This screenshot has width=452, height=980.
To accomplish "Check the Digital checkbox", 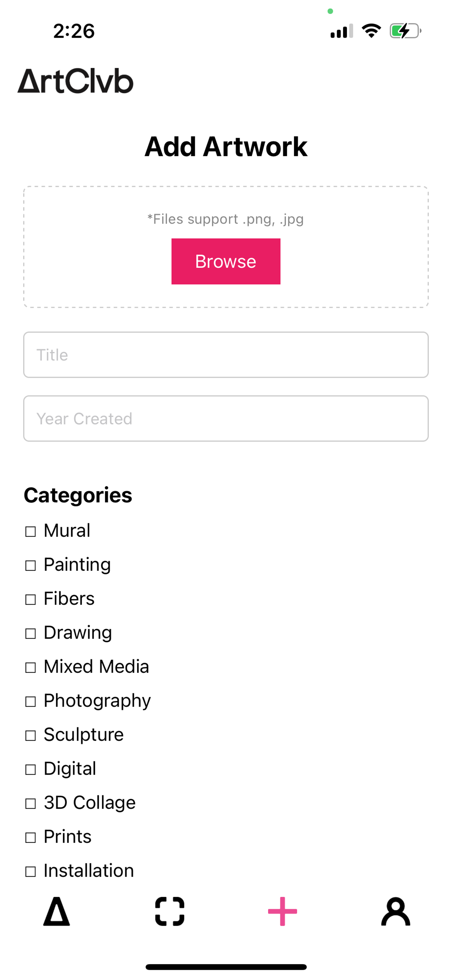I will tap(30, 769).
